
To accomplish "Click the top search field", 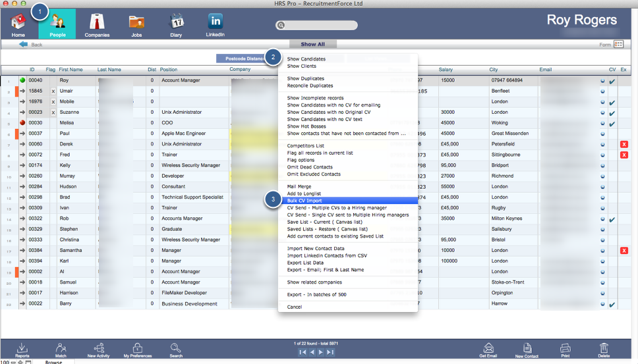I will 316,25.
